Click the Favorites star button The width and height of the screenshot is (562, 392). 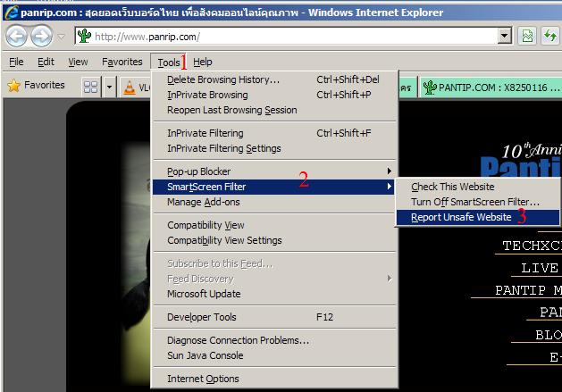37,86
